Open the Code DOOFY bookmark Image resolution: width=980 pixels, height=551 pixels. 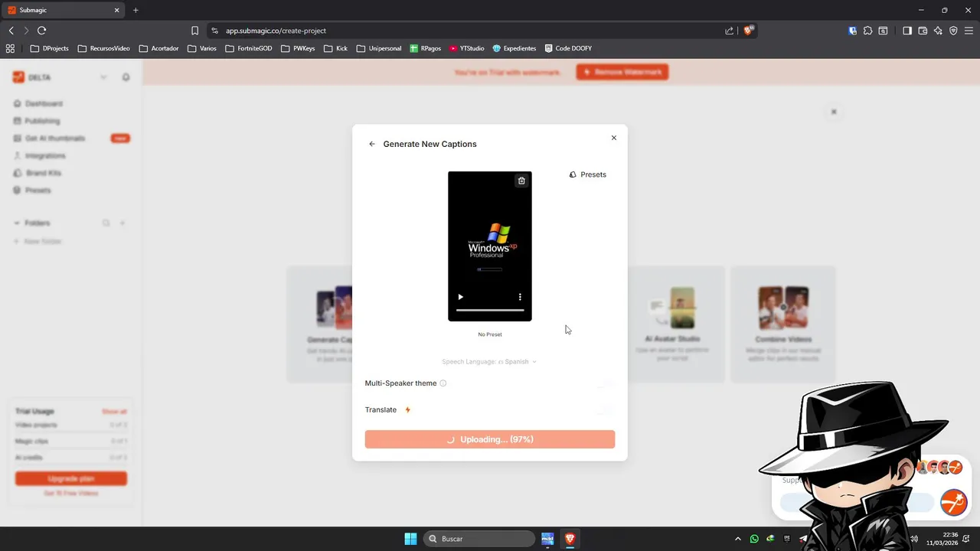pyautogui.click(x=568, y=48)
